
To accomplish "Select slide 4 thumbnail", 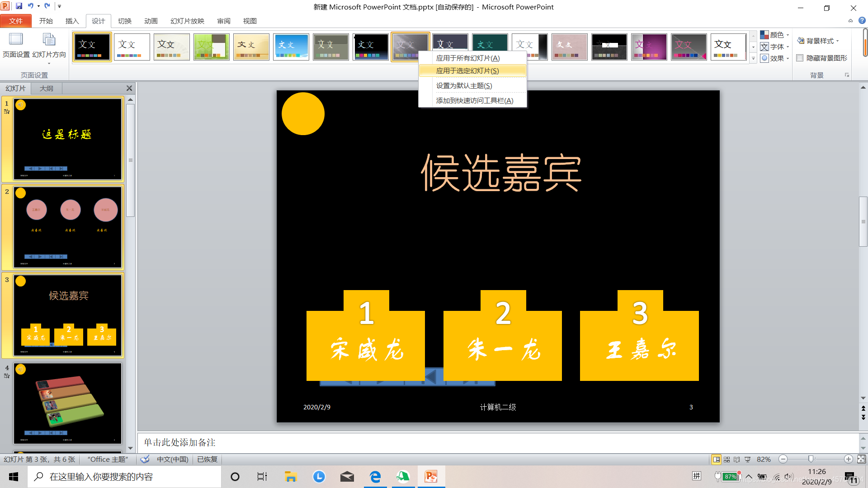I will tap(68, 403).
